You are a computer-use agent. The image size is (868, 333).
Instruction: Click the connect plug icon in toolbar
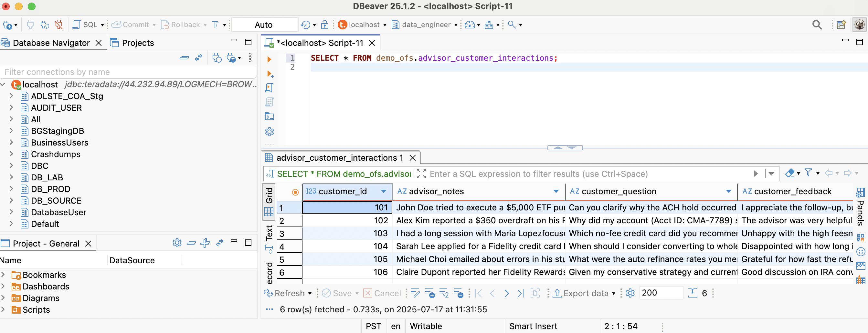(x=30, y=25)
